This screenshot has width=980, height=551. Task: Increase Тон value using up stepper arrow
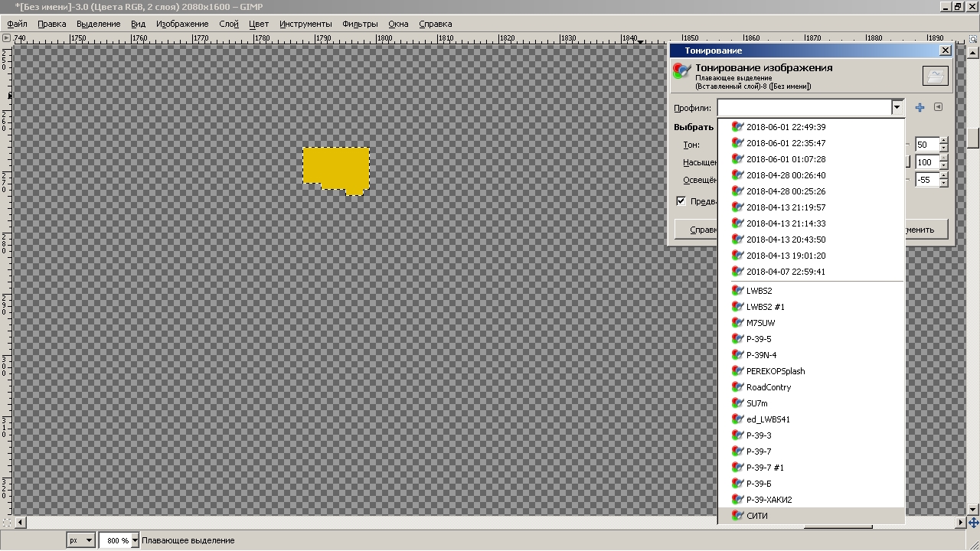tap(943, 141)
